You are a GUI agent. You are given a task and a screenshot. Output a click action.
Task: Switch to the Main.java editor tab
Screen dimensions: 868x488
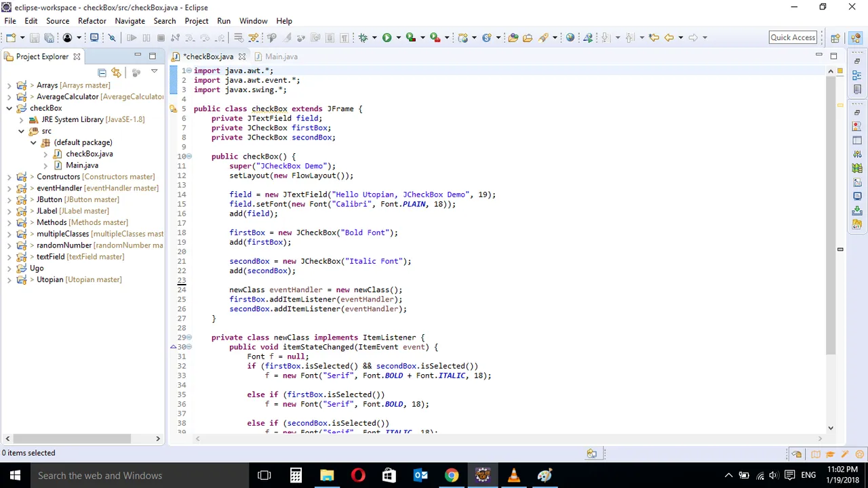[281, 57]
